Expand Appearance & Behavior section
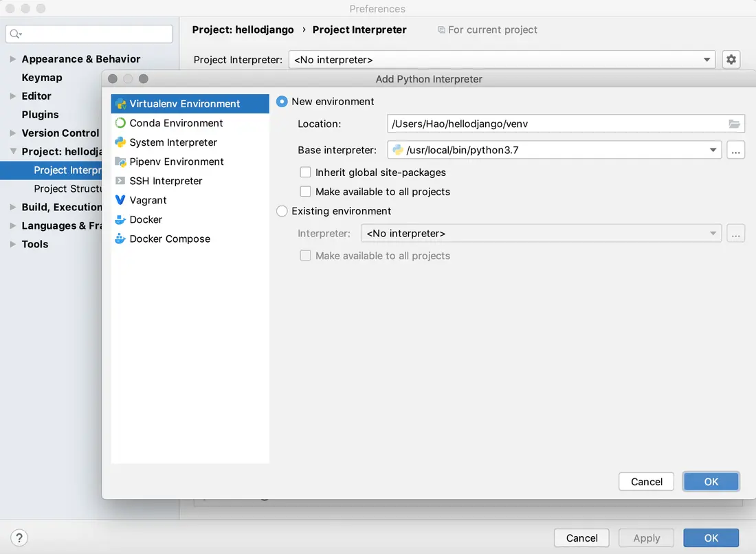Screen dimensions: 756x554 [12, 59]
